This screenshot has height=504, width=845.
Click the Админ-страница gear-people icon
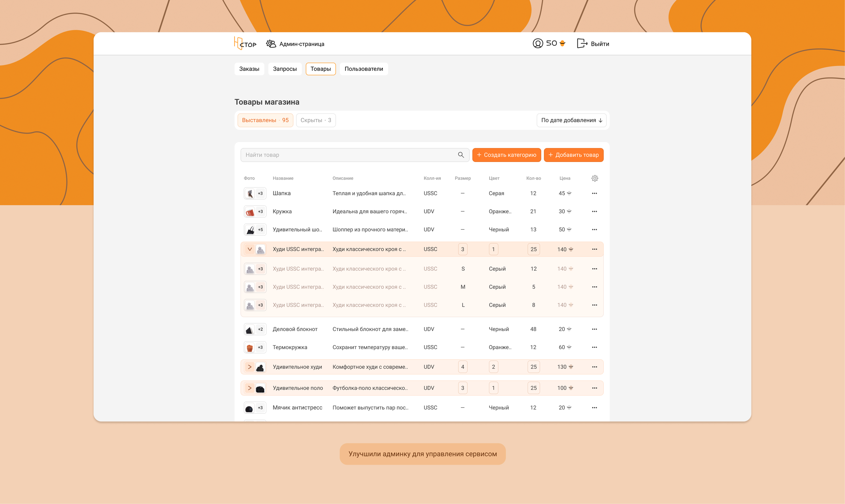pyautogui.click(x=271, y=44)
